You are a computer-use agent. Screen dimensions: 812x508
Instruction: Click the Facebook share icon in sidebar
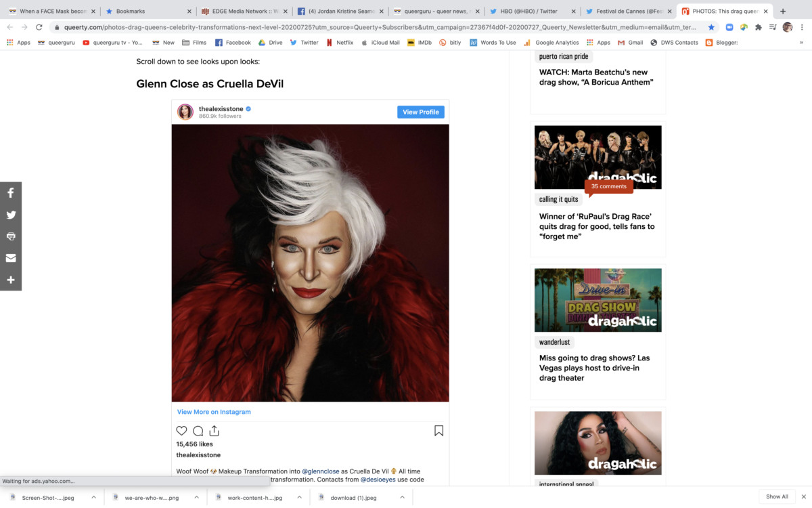tap(11, 193)
